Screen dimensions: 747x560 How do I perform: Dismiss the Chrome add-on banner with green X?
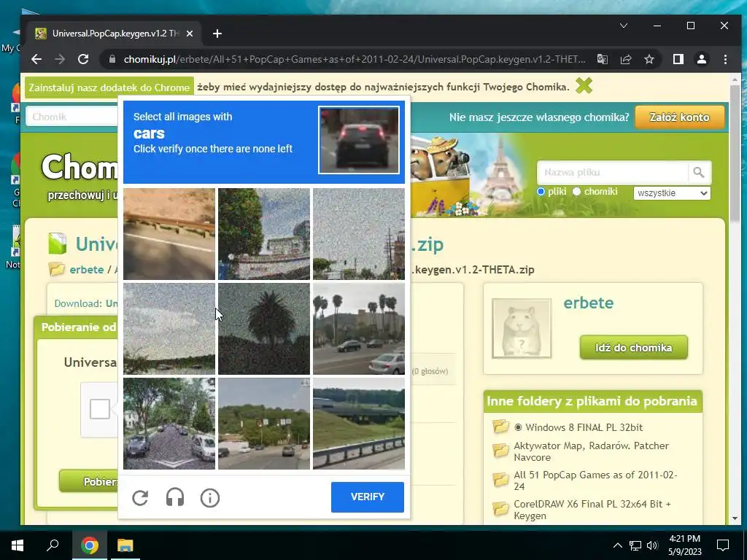click(584, 86)
